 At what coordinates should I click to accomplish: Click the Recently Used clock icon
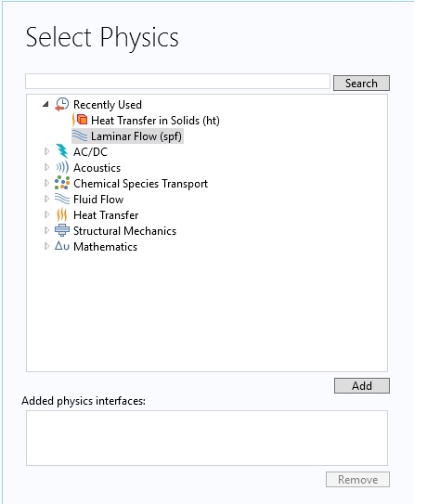[x=62, y=105]
